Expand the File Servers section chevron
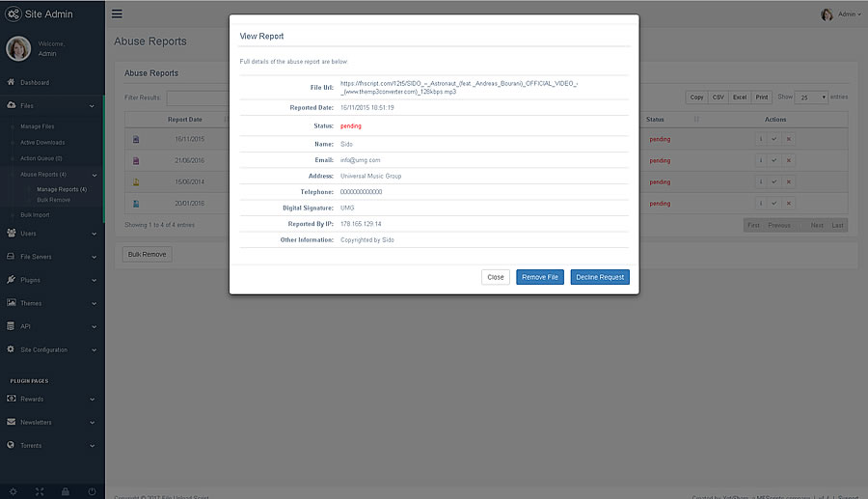 [x=94, y=257]
